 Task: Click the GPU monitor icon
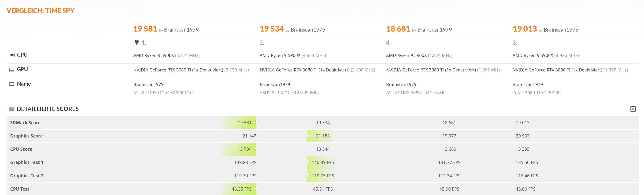(x=12, y=69)
